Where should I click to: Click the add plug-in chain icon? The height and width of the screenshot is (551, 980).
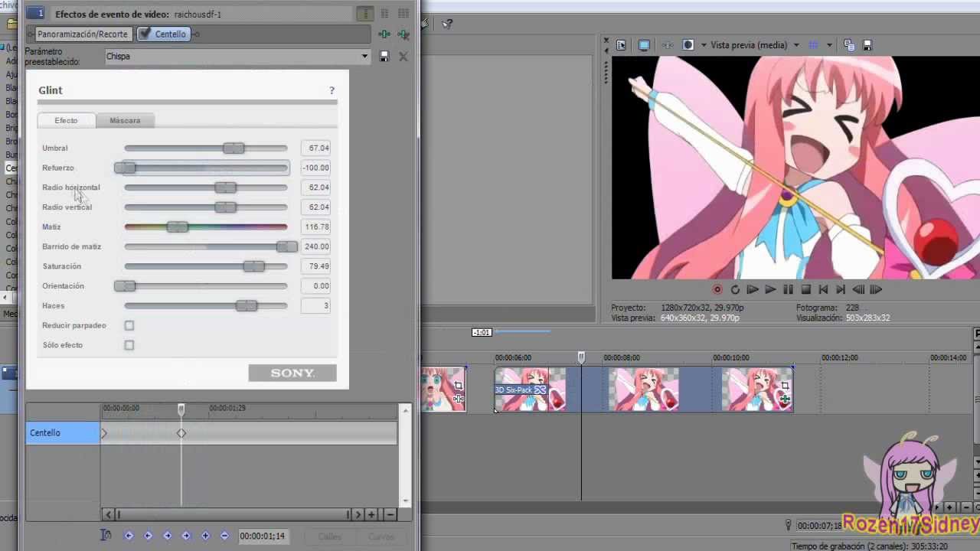384,34
